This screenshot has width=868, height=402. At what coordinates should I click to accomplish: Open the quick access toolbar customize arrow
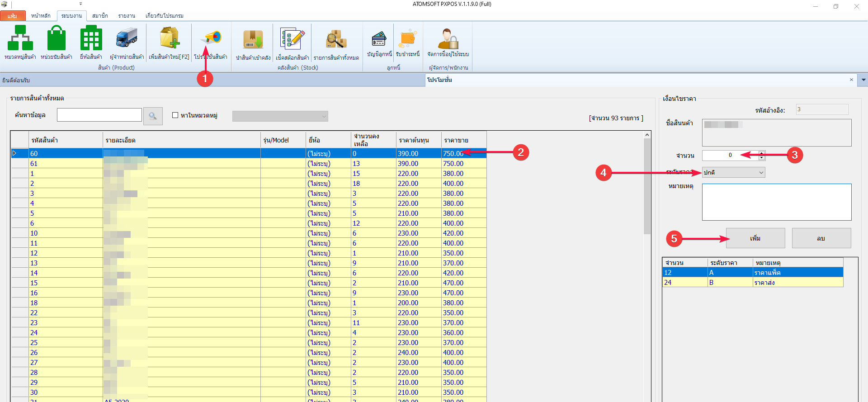(81, 4)
